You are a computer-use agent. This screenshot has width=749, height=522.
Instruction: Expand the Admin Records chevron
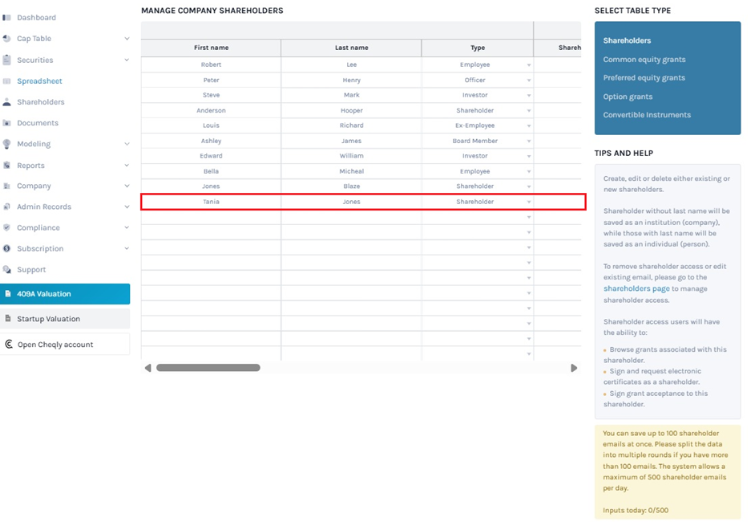point(127,207)
